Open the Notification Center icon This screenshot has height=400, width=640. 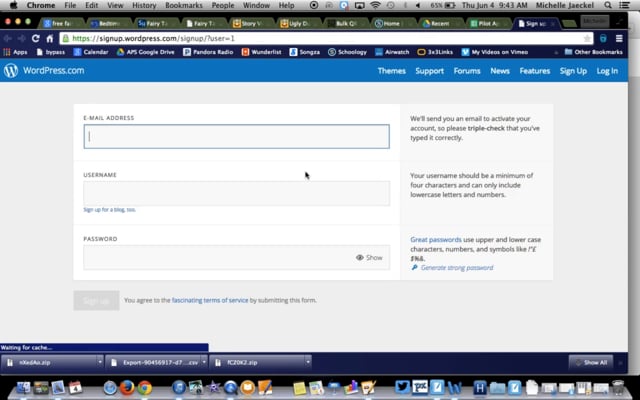coord(624,5)
